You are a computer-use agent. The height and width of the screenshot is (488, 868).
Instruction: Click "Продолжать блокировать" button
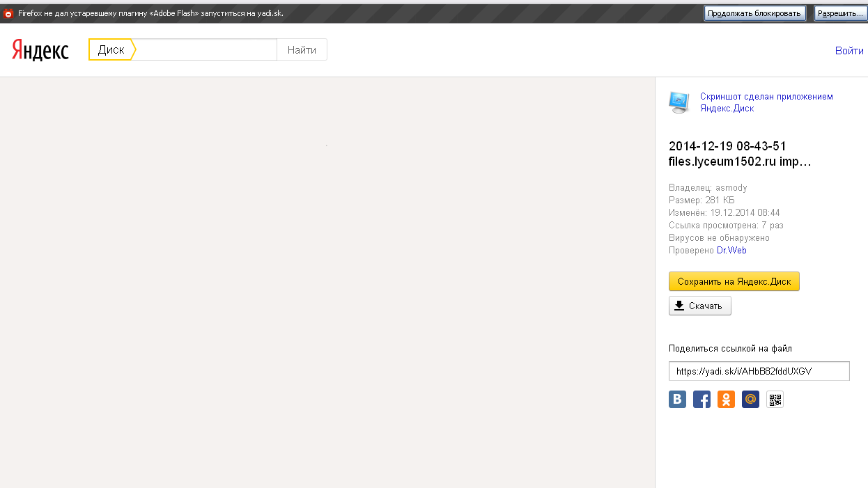coord(754,13)
